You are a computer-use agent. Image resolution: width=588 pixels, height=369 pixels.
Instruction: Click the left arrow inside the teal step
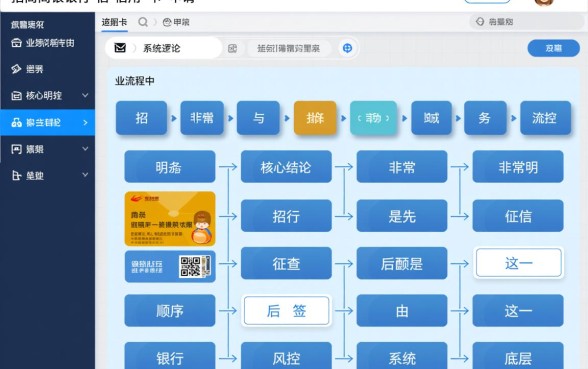click(x=359, y=118)
